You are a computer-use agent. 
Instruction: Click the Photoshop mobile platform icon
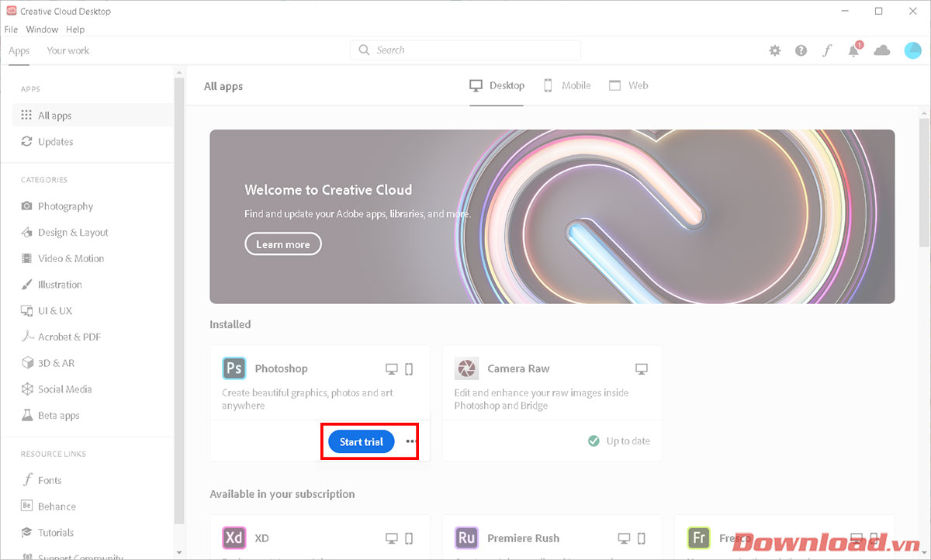(410, 368)
